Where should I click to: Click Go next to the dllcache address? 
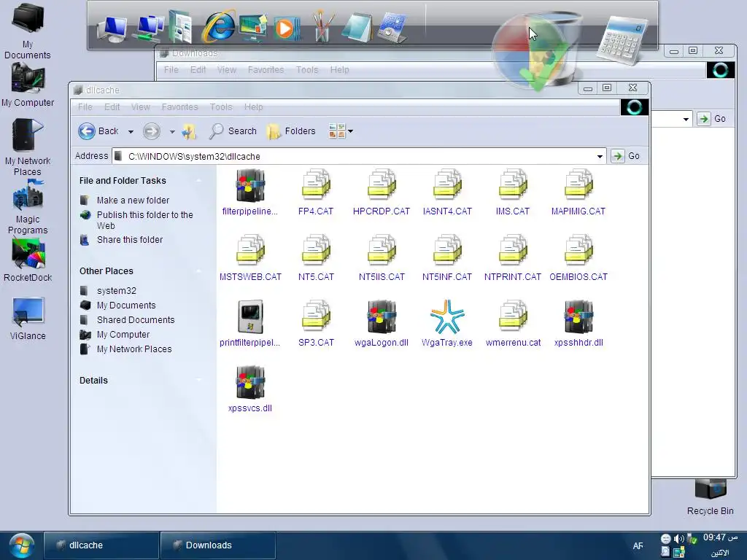coord(626,156)
